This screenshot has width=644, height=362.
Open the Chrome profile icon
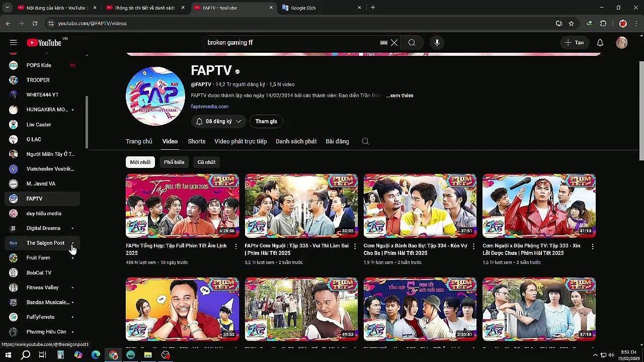pos(623,23)
